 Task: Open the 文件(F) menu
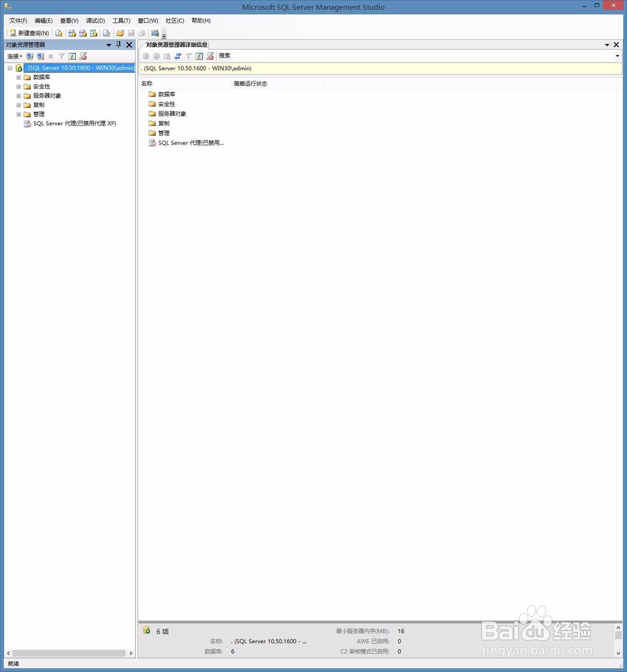coord(18,21)
